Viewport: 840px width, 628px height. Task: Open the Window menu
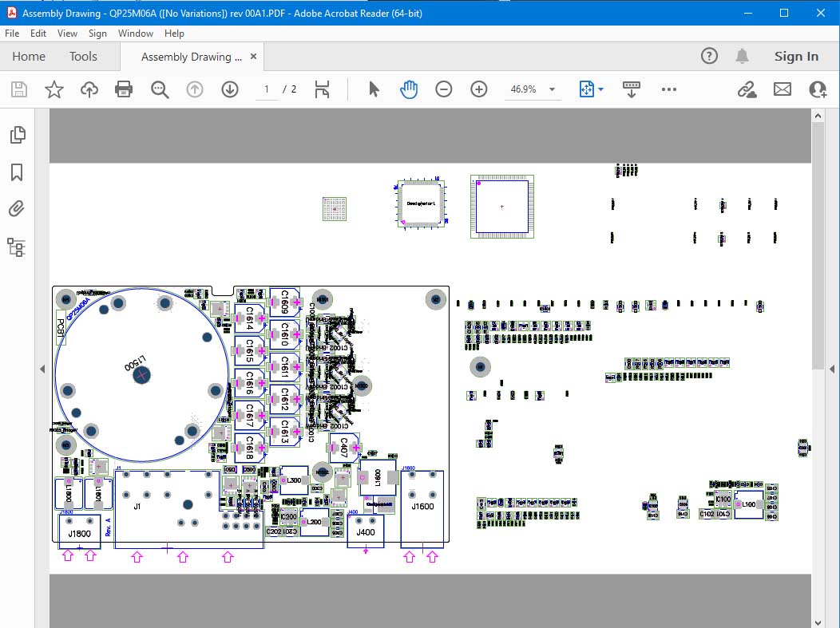pos(136,34)
